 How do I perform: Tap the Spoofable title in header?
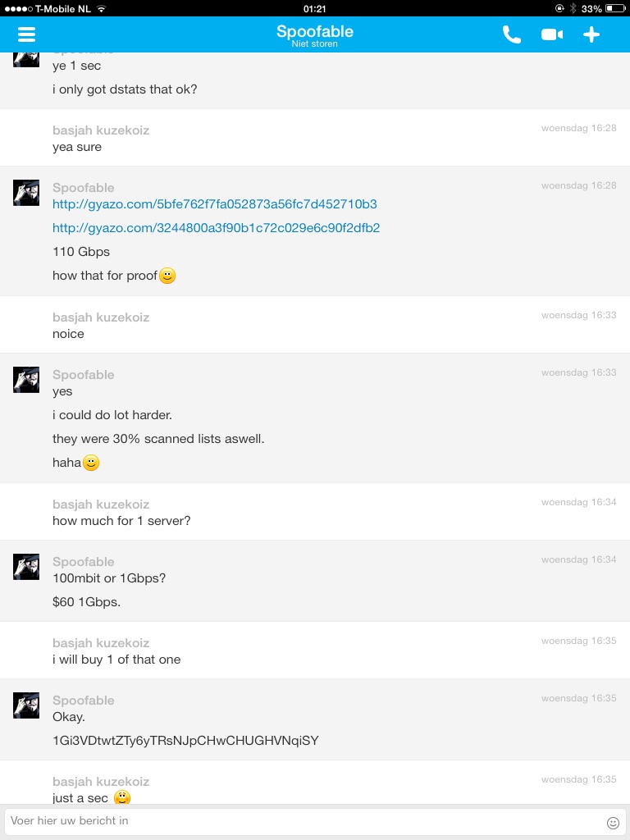[x=315, y=31]
